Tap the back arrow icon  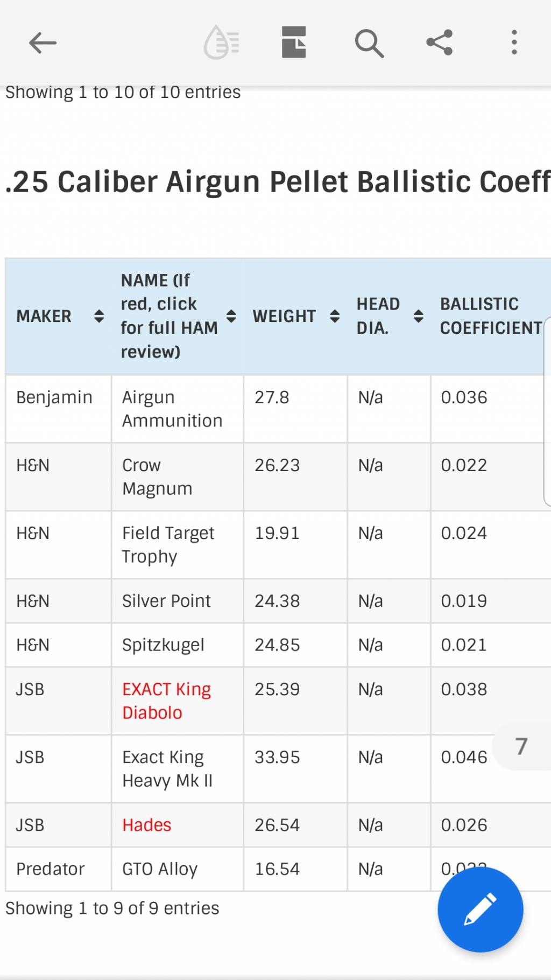point(43,43)
